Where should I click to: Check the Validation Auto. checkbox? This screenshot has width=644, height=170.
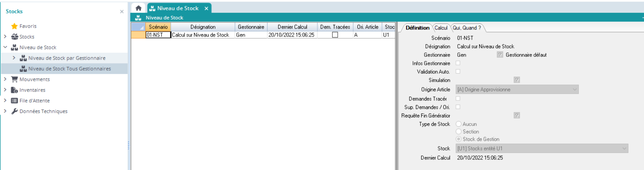coord(458,71)
